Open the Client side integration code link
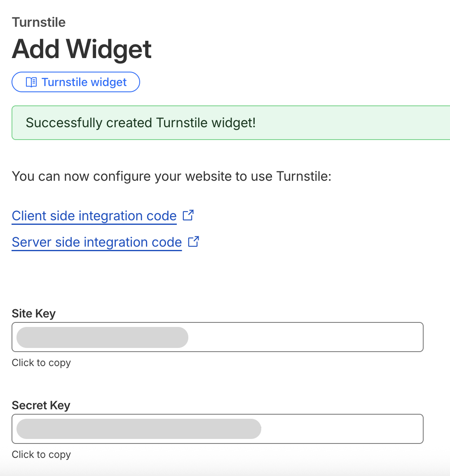The height and width of the screenshot is (476, 450). [94, 216]
